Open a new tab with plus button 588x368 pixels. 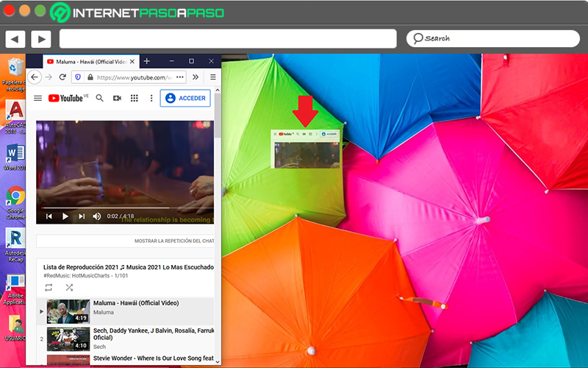coord(146,61)
